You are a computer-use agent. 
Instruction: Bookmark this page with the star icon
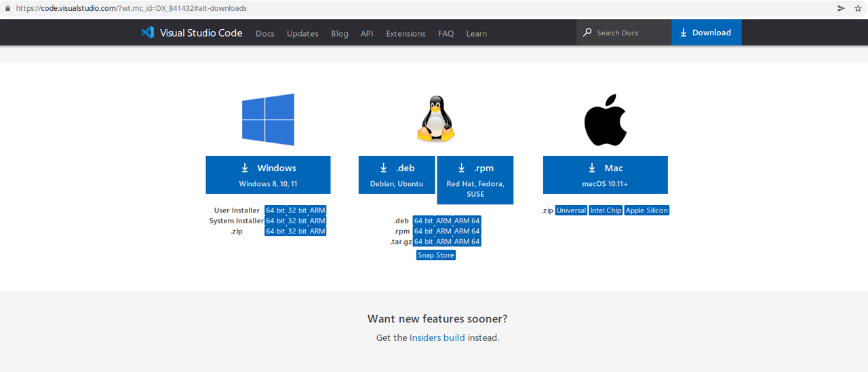tap(858, 8)
